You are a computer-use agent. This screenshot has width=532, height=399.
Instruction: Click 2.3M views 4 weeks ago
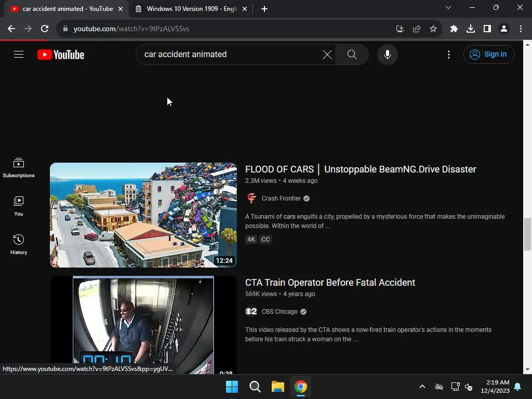281,181
